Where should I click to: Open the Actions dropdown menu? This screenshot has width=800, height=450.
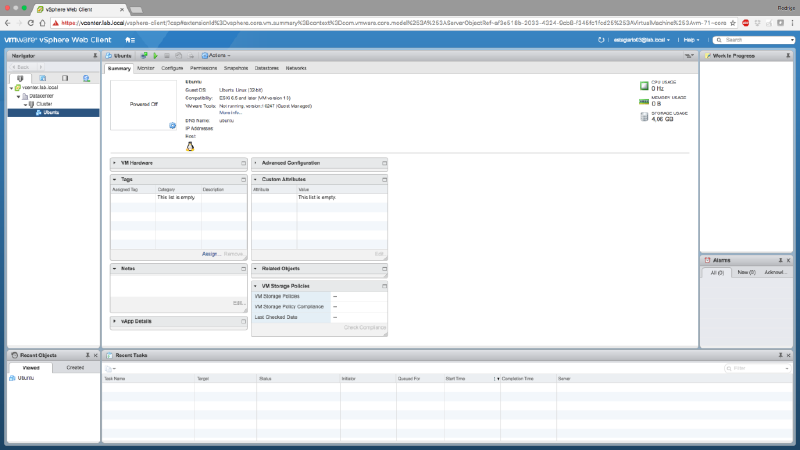tap(217, 56)
